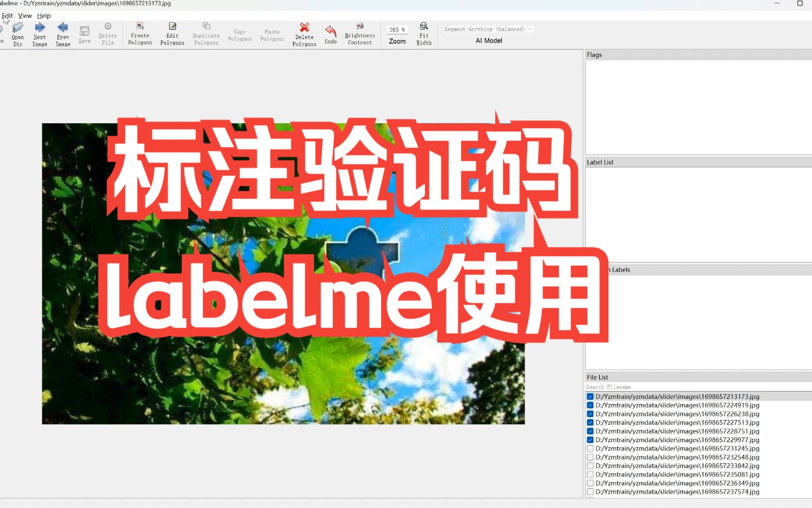The height and width of the screenshot is (508, 812).
Task: Click the Flags panel header
Action: (698, 55)
